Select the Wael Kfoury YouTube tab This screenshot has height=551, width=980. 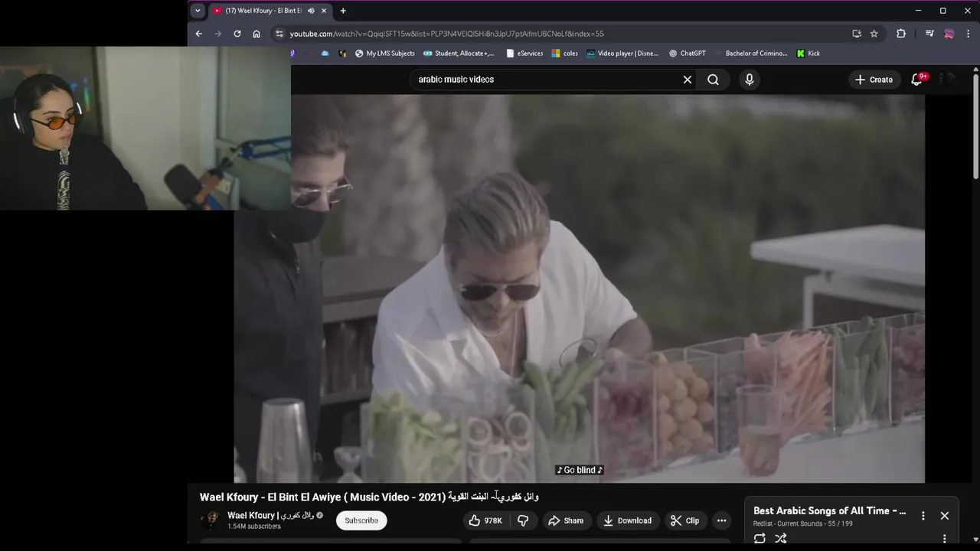point(263,11)
